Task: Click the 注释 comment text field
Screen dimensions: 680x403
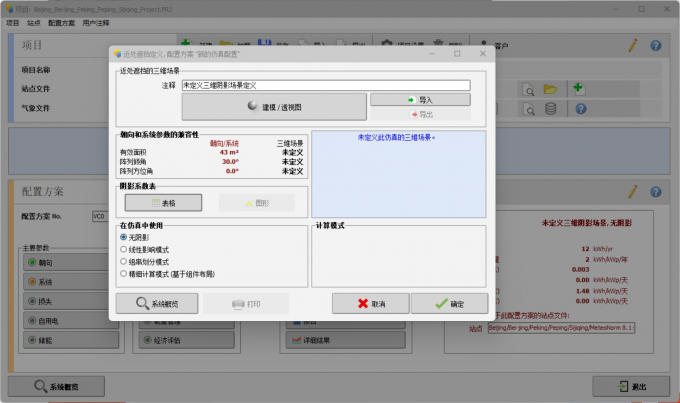Action: pos(326,85)
